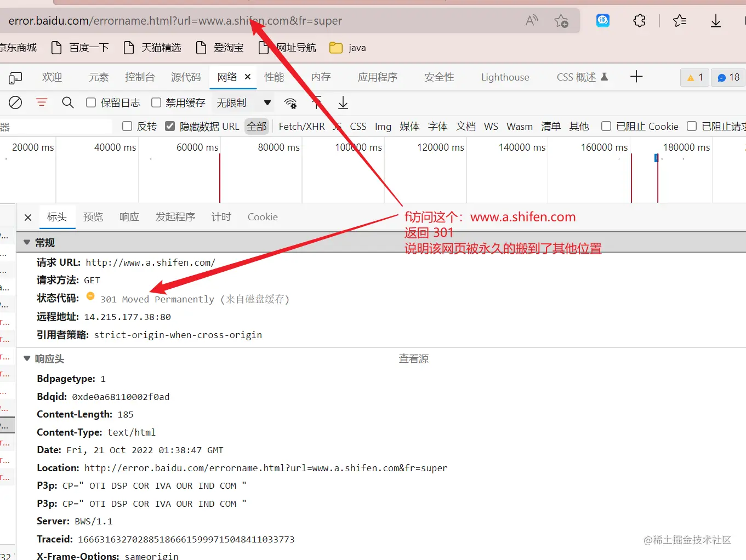Image resolution: width=746 pixels, height=560 pixels.
Task: Toggle the 禁用缓存 checkbox
Action: coord(156,102)
